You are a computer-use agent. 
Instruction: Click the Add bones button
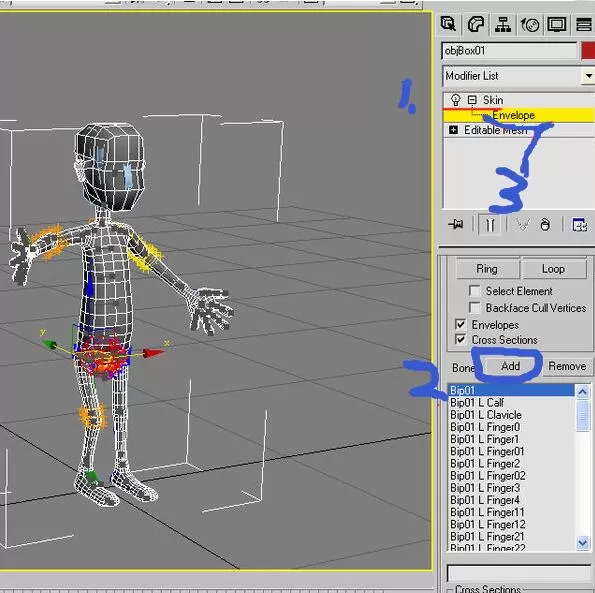click(510, 366)
